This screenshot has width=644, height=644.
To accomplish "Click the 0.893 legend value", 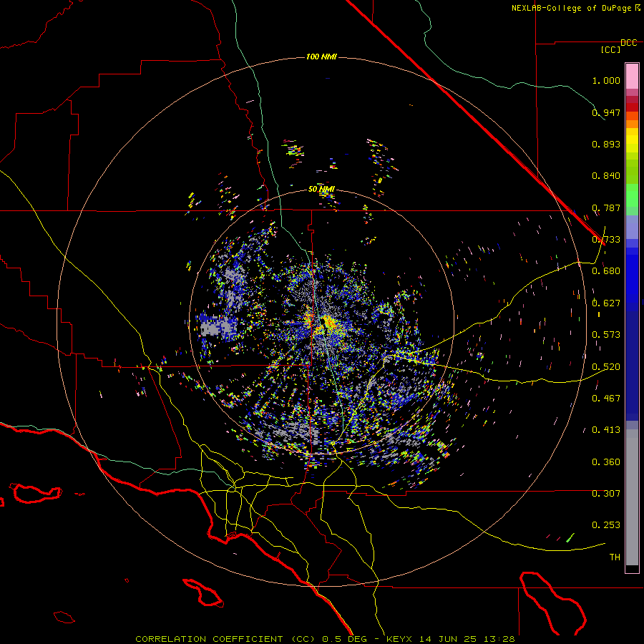I will click(606, 144).
